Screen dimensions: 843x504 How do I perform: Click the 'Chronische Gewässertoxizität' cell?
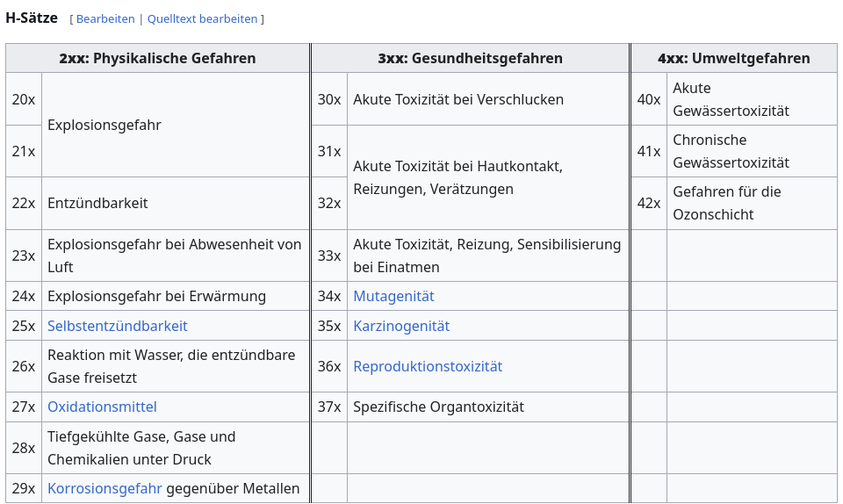731,151
